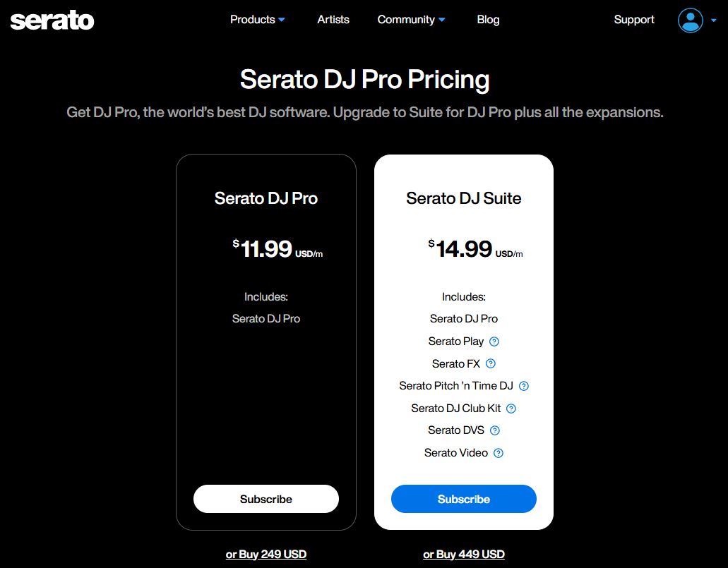Buy Serato DJ Suite for 449 USD
728x568 pixels.
point(463,554)
